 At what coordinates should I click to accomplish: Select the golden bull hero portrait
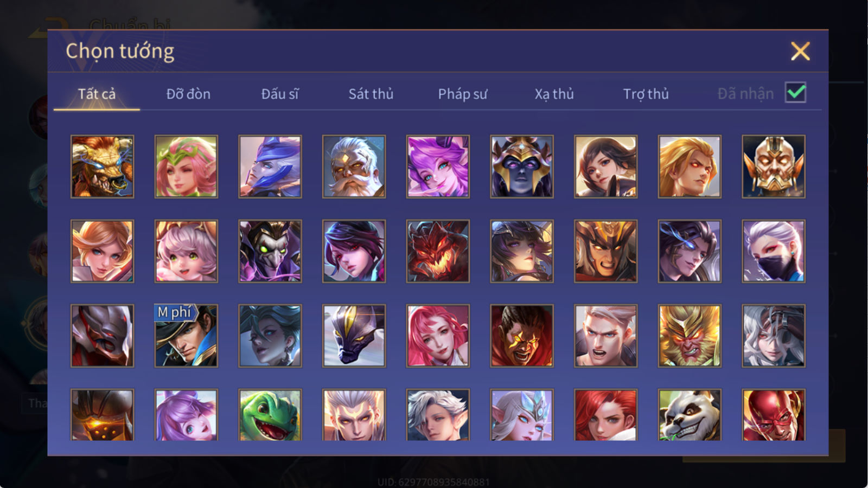coord(102,166)
